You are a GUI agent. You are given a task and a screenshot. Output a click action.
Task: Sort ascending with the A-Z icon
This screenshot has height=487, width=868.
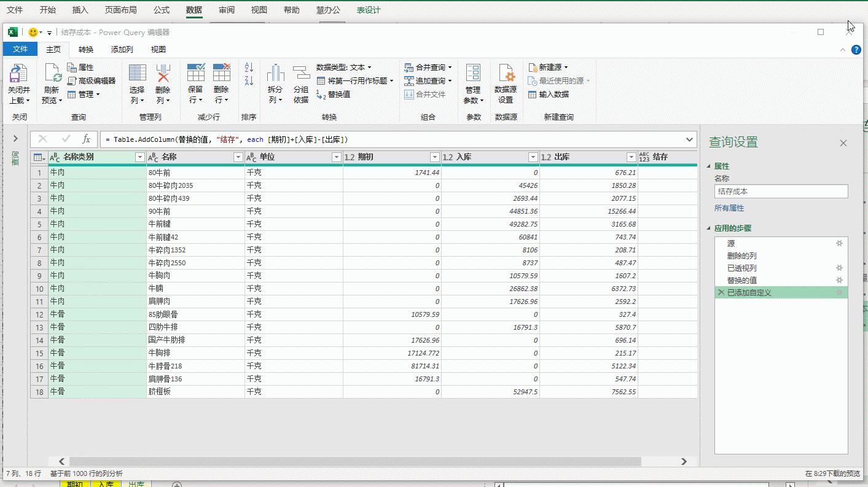[x=249, y=68]
